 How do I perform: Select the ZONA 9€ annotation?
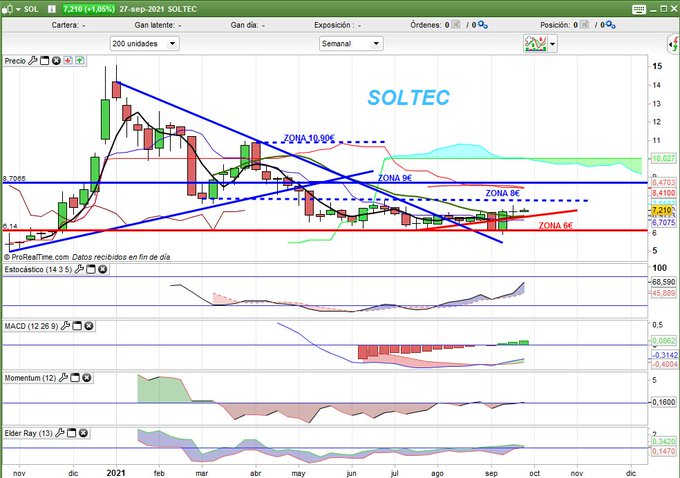[x=395, y=178]
